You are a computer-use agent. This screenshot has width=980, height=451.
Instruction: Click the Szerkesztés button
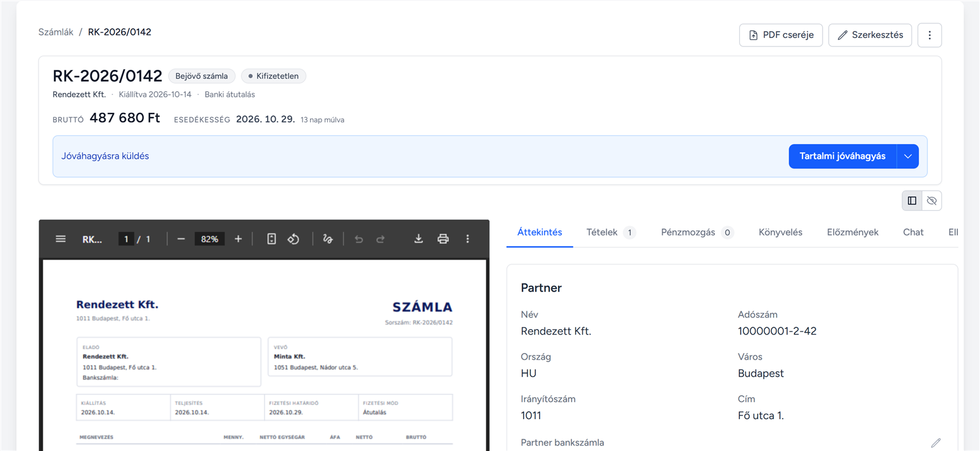[x=870, y=35]
